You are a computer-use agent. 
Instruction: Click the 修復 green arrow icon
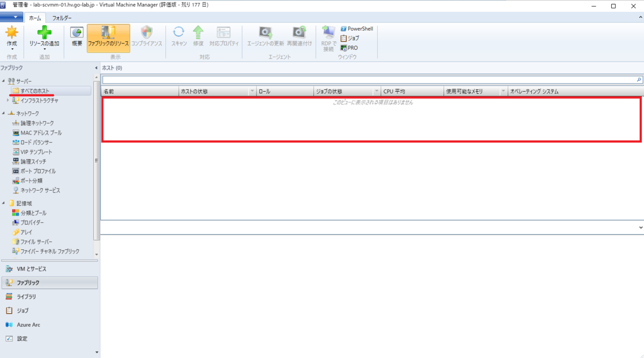[198, 32]
